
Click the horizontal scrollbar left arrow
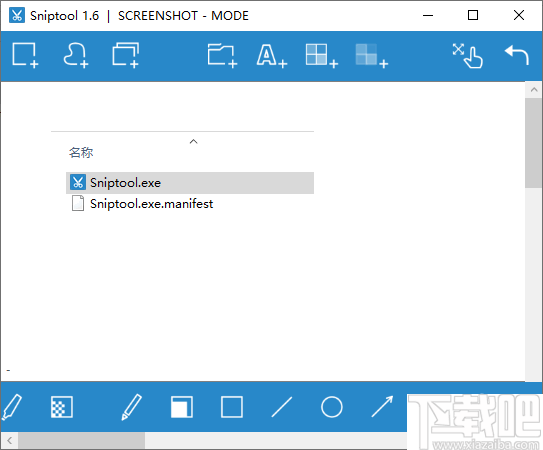click(10, 441)
